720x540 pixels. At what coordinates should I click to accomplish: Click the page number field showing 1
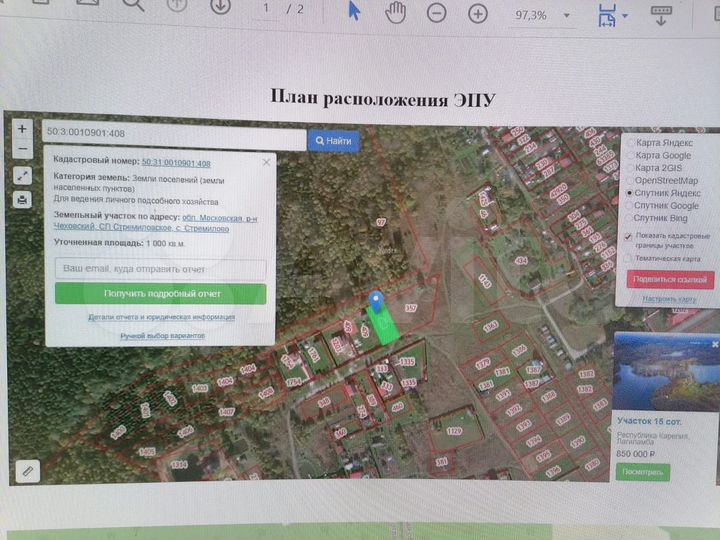click(x=266, y=8)
